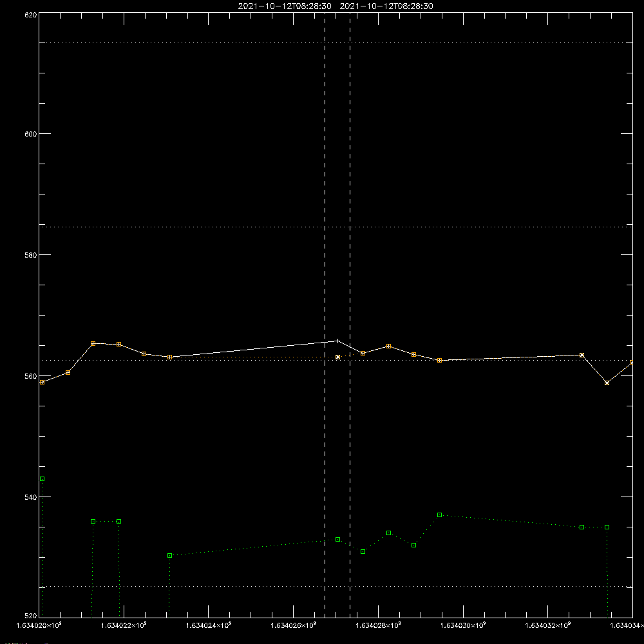Click the 1.634024×10⁹ x-axis label

(209, 625)
